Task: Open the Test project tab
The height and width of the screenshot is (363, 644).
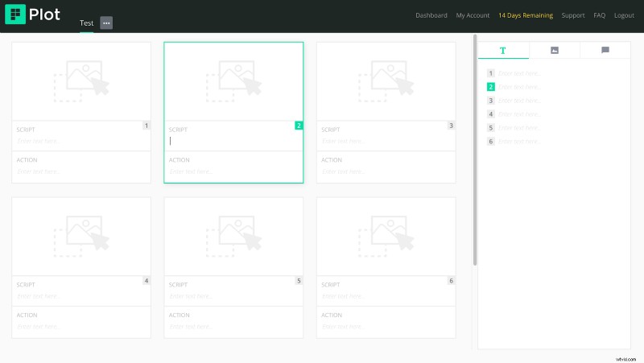Action: pos(86,23)
